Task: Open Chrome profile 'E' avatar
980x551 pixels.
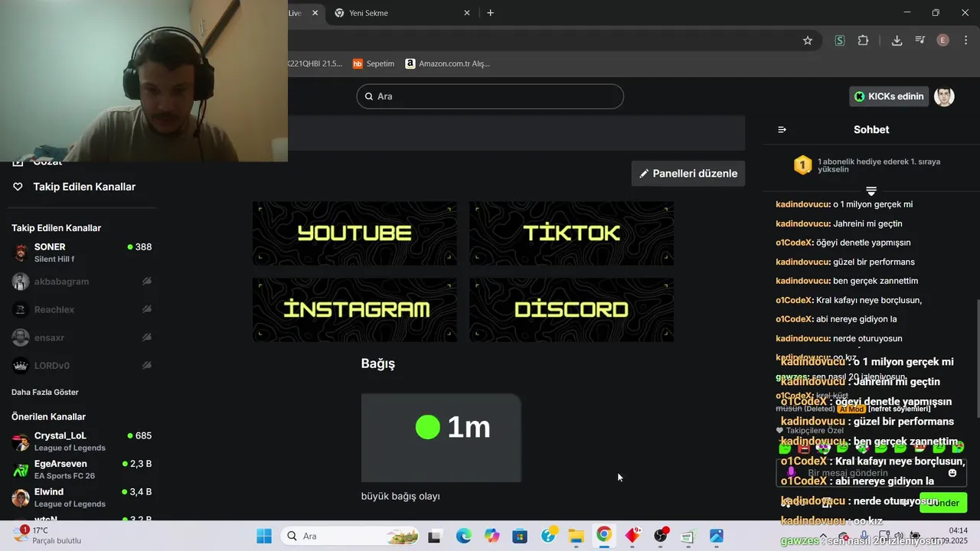Action: (943, 41)
